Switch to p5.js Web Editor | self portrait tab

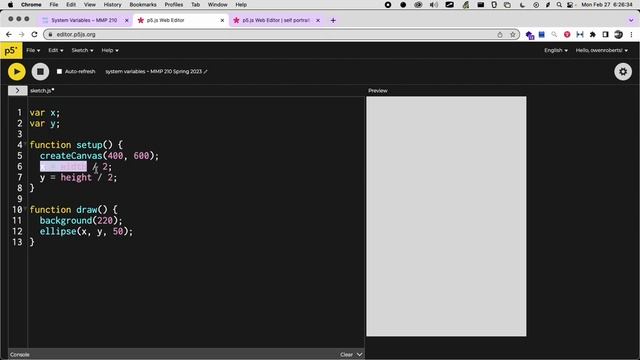pos(276,20)
